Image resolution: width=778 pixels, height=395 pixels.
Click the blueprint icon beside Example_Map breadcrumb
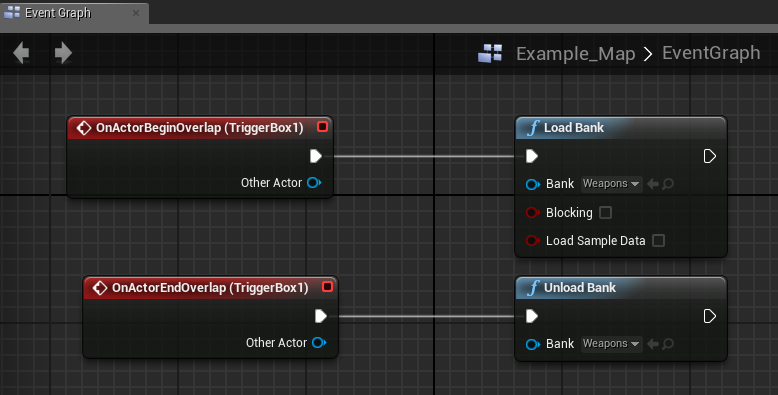click(490, 53)
